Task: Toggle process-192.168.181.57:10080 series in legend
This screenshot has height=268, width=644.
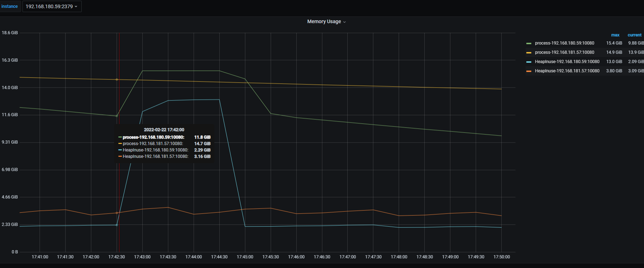Action: [x=564, y=52]
